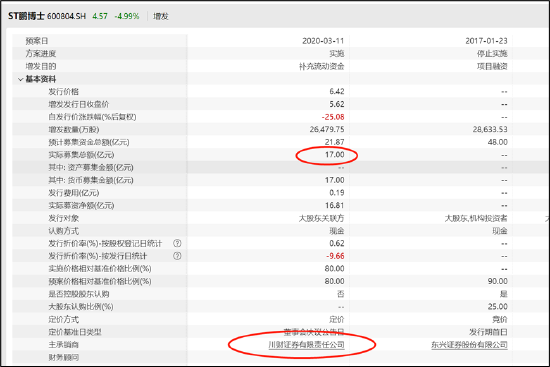Click the 主承销商 row label

[x=63, y=345]
